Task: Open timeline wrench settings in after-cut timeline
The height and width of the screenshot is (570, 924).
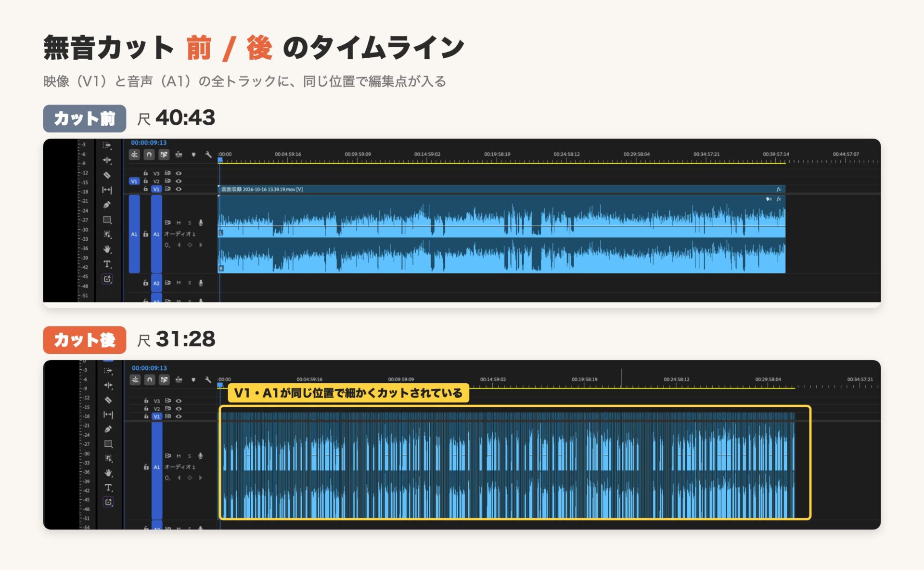Action: coord(208,380)
